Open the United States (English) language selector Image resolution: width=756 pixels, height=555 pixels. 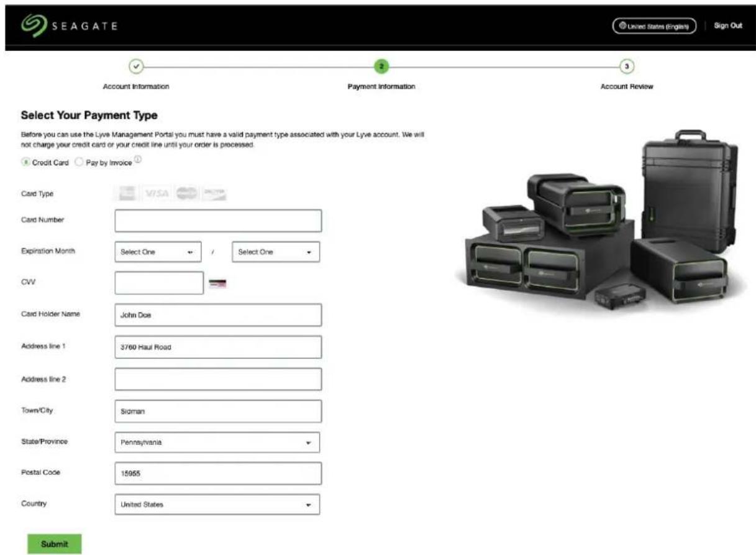point(654,26)
